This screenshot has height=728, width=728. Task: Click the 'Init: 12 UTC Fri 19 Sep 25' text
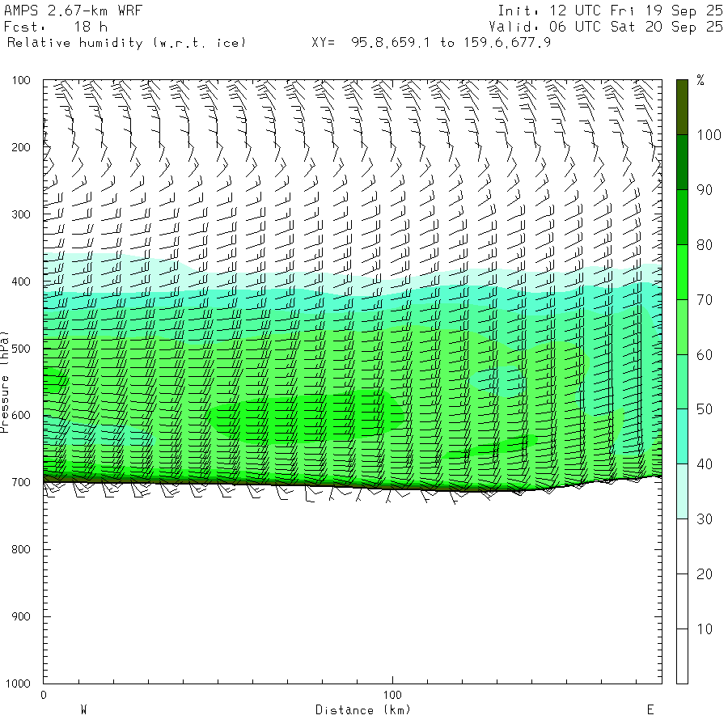(x=611, y=11)
